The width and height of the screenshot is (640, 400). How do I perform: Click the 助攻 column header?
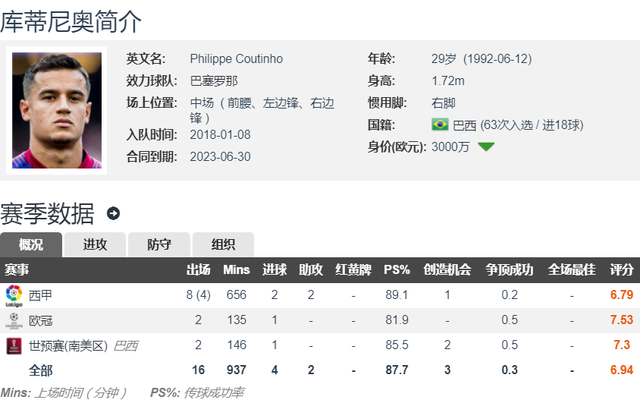coord(311,270)
